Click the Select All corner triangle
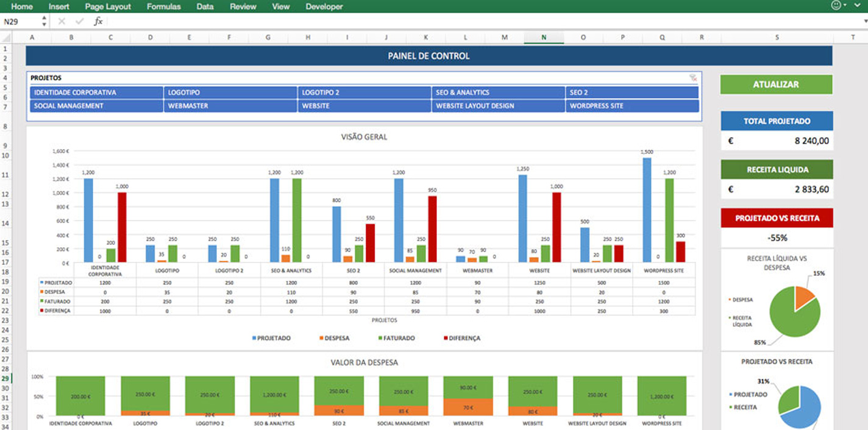The width and height of the screenshot is (868, 430). [5, 38]
